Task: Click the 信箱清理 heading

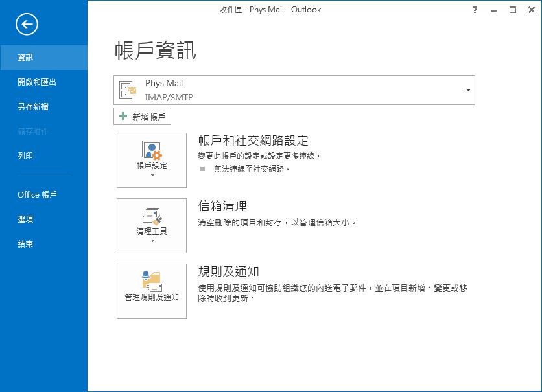Action: pos(222,206)
